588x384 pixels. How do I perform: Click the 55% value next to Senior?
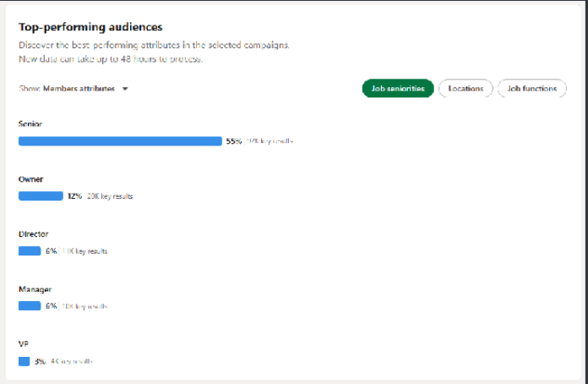point(234,141)
